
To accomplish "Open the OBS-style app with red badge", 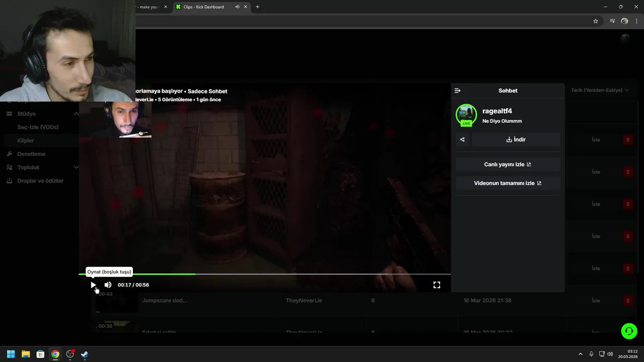I will 70,354.
